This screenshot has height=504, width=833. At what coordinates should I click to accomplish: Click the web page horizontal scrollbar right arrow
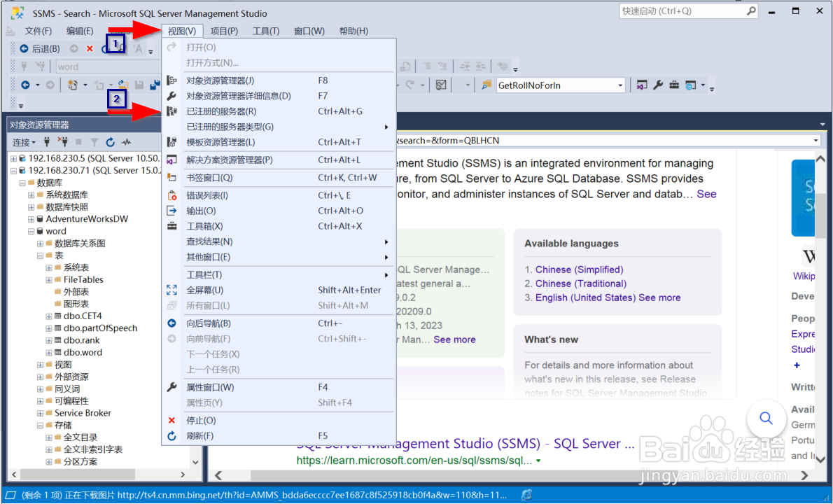point(805,475)
